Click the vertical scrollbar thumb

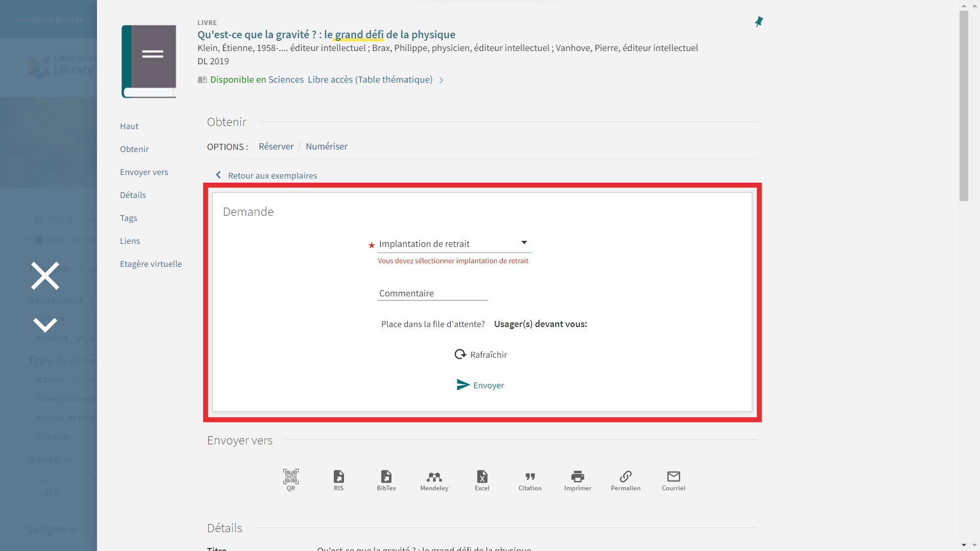pos(964,106)
